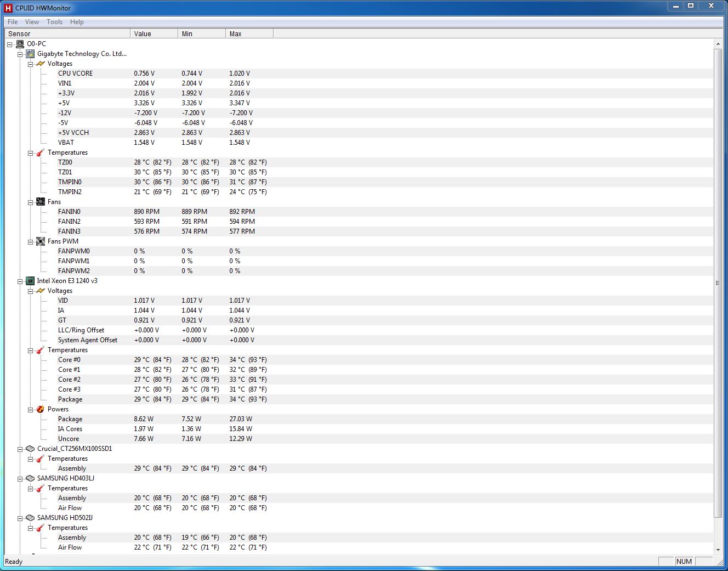Viewport: 728px width, 571px height.
Task: Open the File menu
Action: [13, 22]
